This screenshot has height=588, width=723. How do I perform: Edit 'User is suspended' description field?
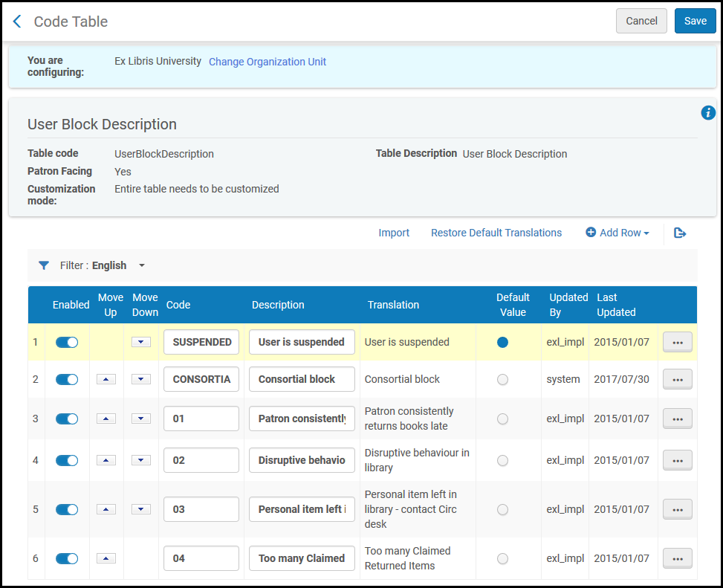click(x=302, y=342)
